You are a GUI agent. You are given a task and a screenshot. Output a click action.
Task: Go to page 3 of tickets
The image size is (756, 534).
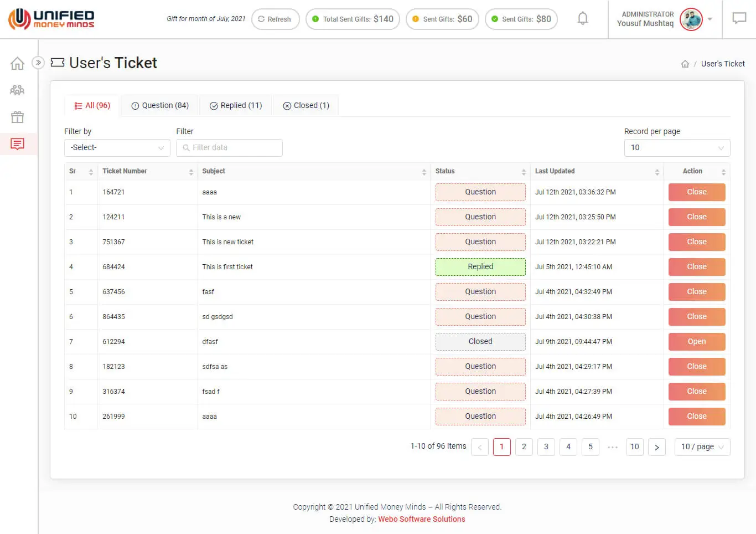tap(546, 447)
